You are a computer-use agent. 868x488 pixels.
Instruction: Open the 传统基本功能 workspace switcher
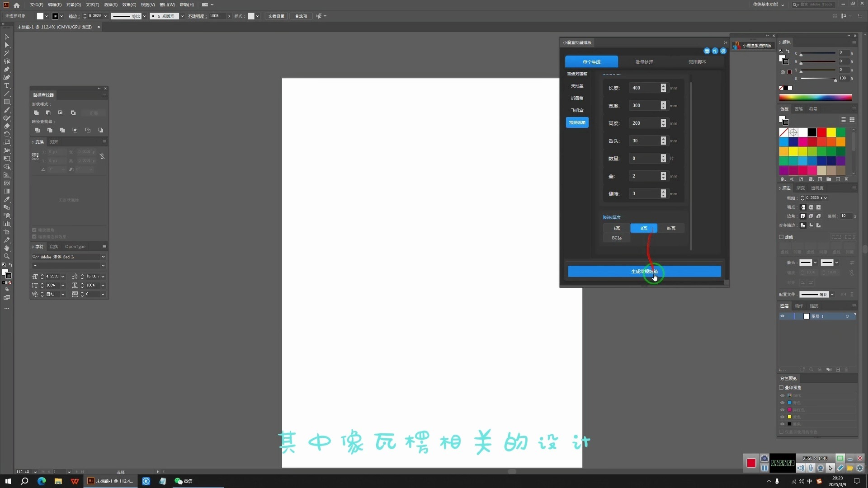point(768,5)
